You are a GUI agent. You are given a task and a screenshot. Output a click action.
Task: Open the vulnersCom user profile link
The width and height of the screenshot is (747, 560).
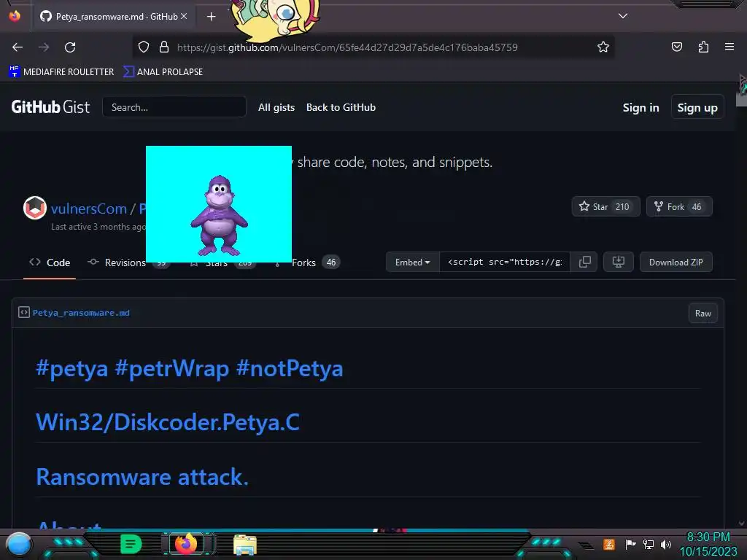(x=88, y=209)
